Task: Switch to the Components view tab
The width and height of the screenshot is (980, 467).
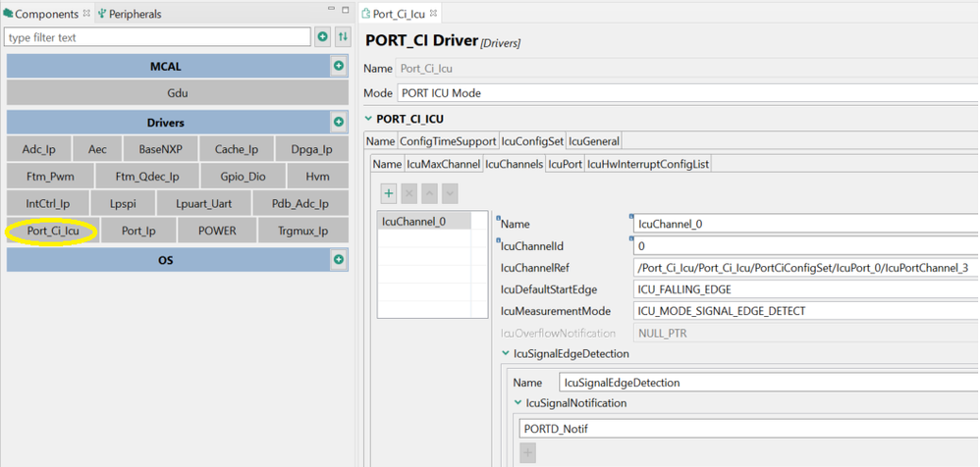Action: tap(47, 13)
